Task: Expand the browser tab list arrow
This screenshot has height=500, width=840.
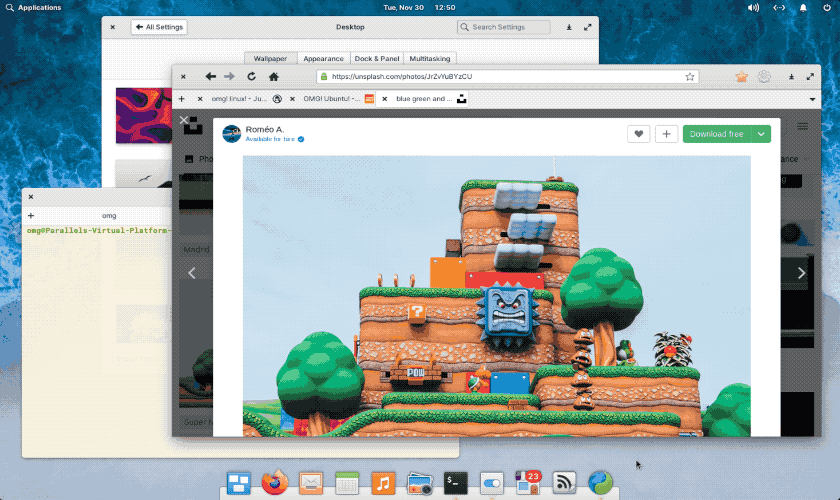Action: (812, 99)
